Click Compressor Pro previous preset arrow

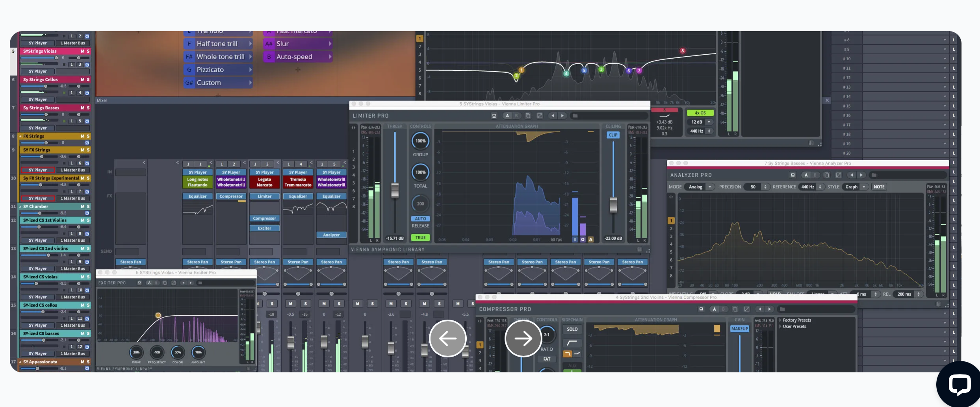760,309
